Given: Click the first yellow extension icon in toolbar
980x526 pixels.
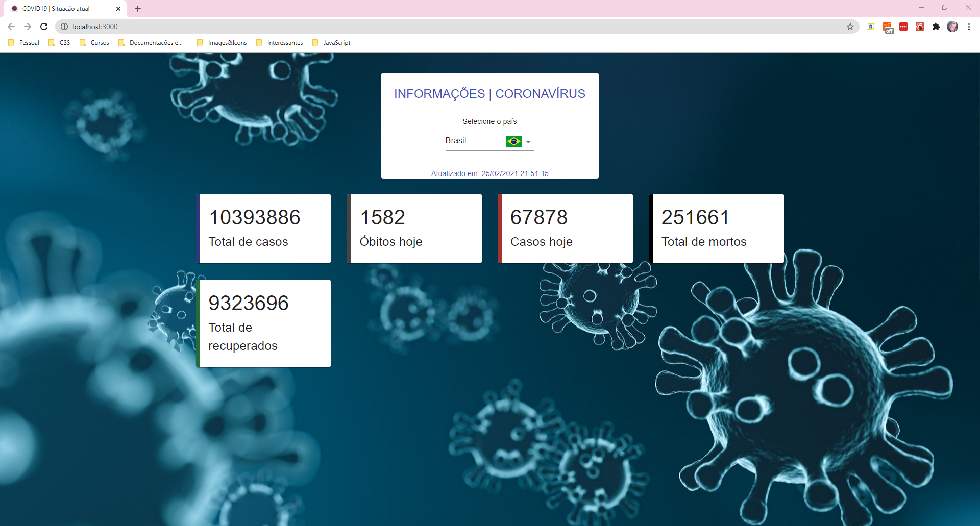Looking at the screenshot, I should [x=871, y=27].
